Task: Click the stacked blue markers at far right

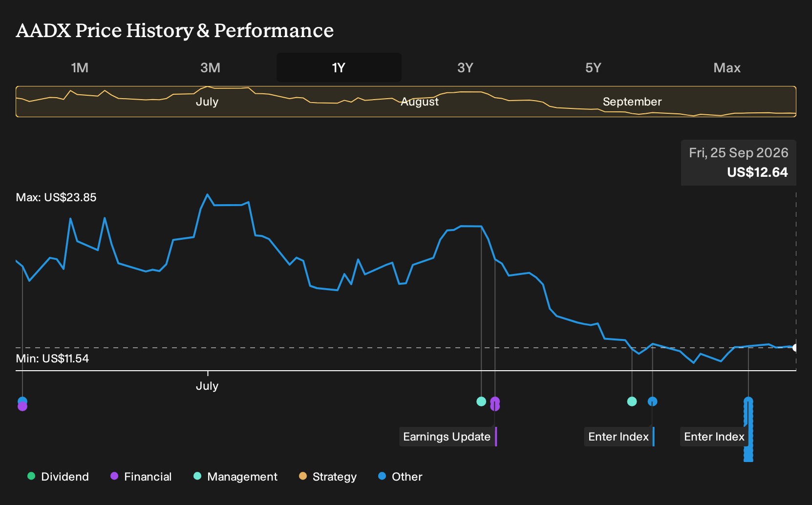Action: pyautogui.click(x=748, y=429)
